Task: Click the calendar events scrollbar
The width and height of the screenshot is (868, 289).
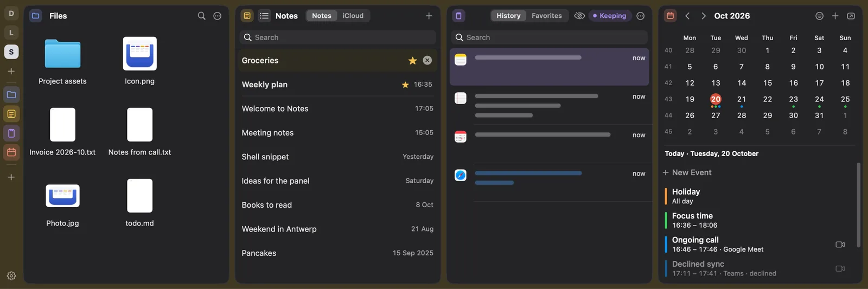Action: [858, 205]
